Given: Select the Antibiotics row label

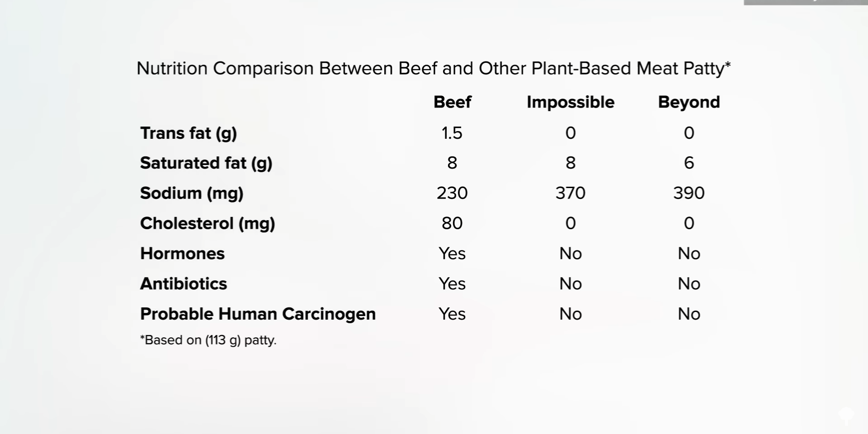Looking at the screenshot, I should [184, 284].
